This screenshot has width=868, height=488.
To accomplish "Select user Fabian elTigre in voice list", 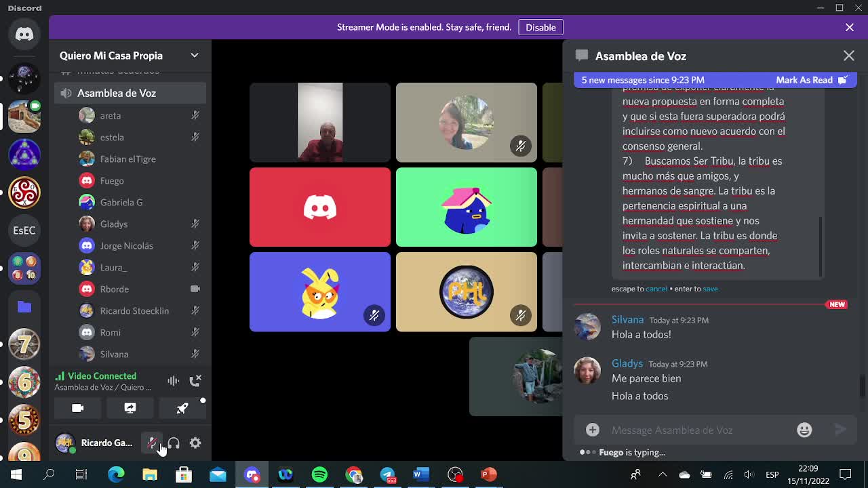I will pos(140,159).
